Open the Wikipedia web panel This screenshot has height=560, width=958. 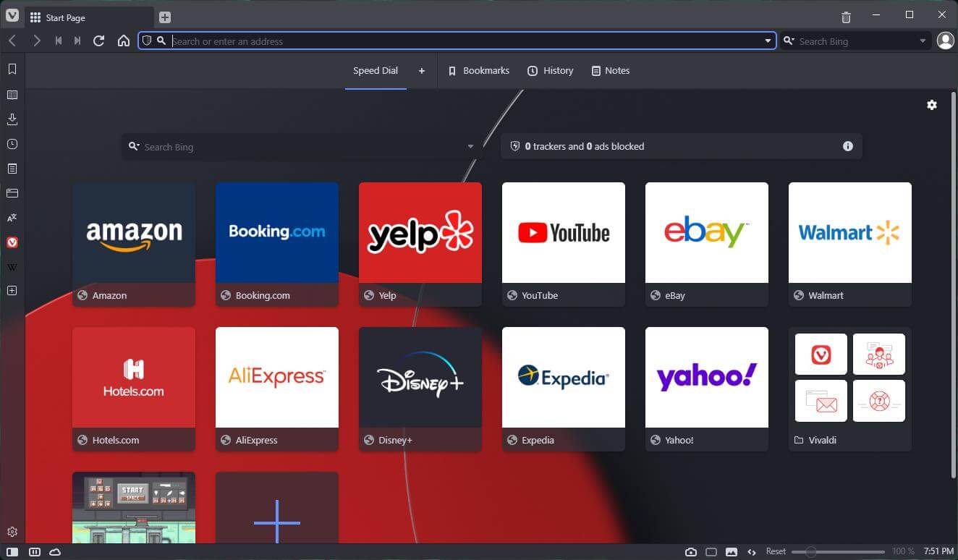click(12, 267)
